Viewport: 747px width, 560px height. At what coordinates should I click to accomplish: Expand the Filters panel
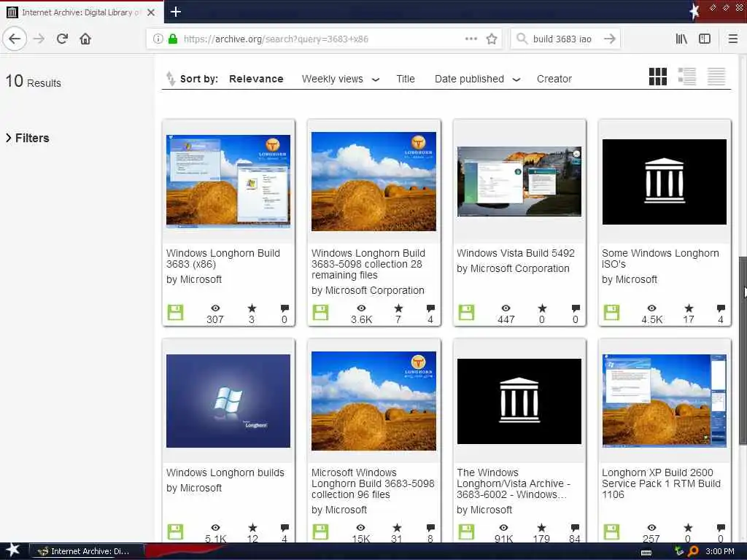(28, 138)
